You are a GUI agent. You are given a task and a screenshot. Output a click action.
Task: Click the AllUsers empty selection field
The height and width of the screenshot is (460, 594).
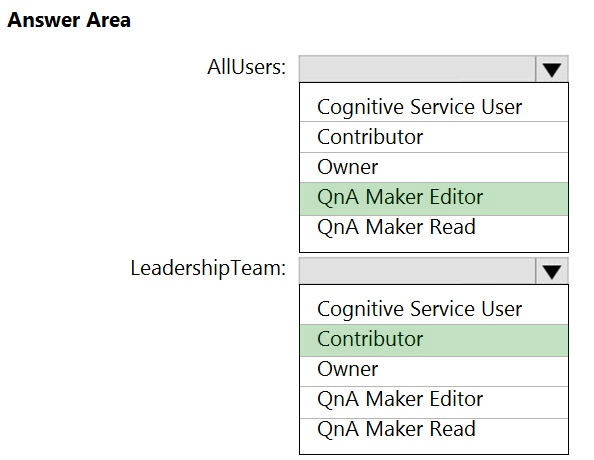(417, 69)
